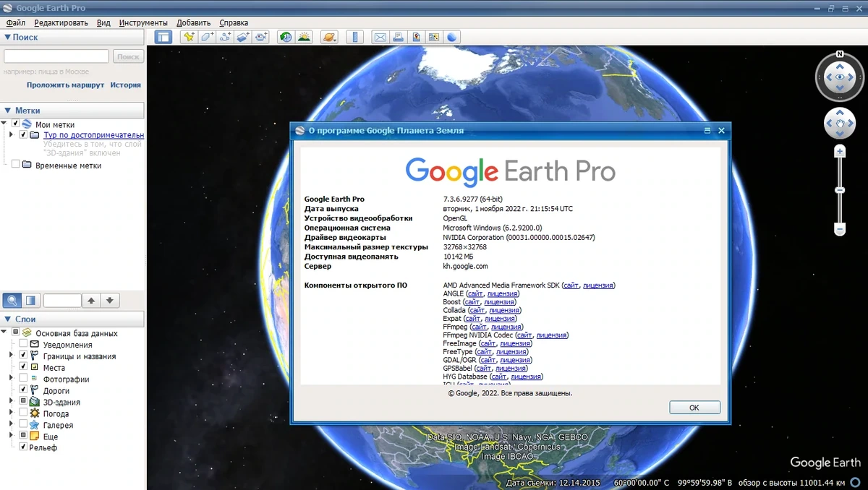Move item down with arrow button

click(110, 300)
